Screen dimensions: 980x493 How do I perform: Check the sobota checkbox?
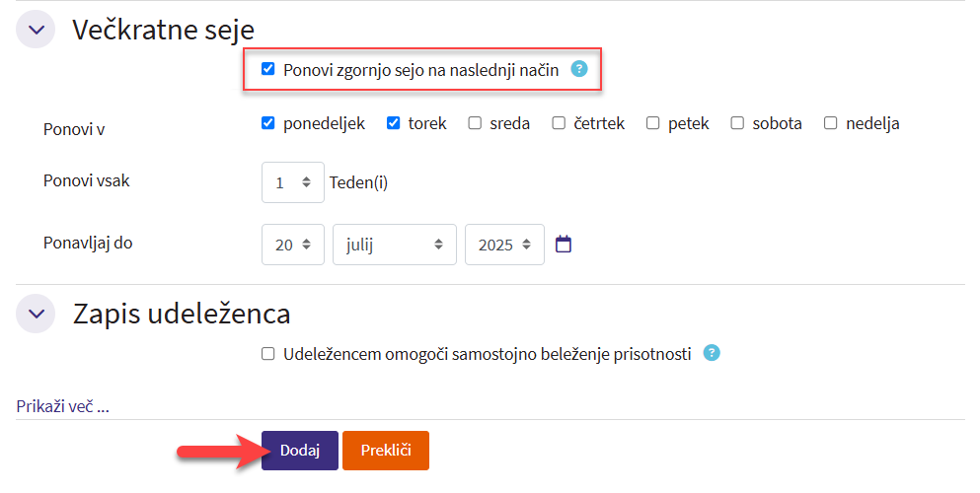coord(737,123)
